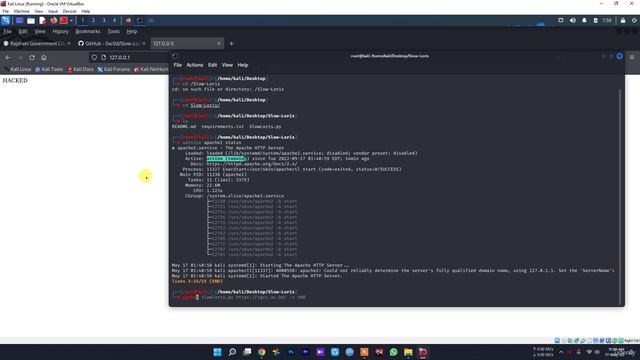Select the Firefox window button in Kali panel

click(x=128, y=20)
